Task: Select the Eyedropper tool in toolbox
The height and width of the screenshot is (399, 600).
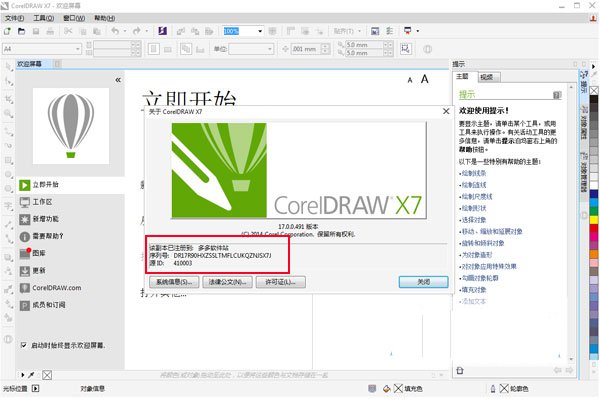Action: (x=8, y=289)
